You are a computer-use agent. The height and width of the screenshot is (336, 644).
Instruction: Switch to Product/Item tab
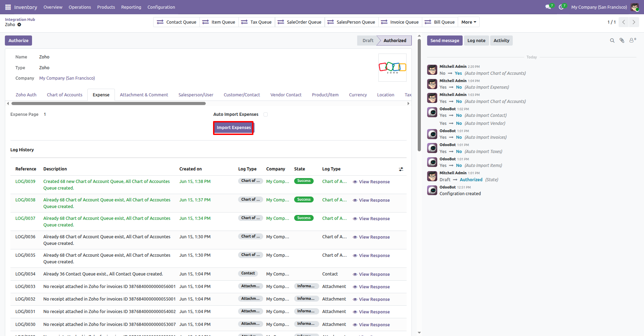click(x=325, y=95)
